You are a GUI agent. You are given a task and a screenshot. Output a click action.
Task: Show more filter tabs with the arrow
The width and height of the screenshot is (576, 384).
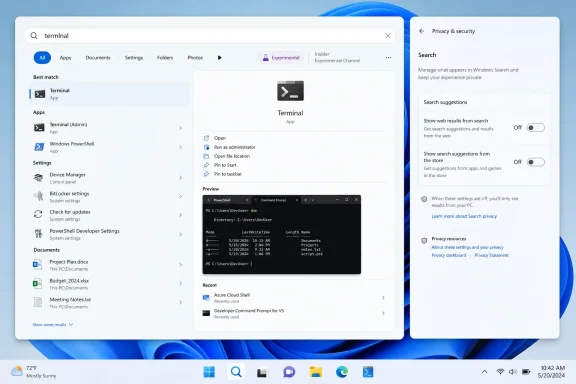point(220,58)
